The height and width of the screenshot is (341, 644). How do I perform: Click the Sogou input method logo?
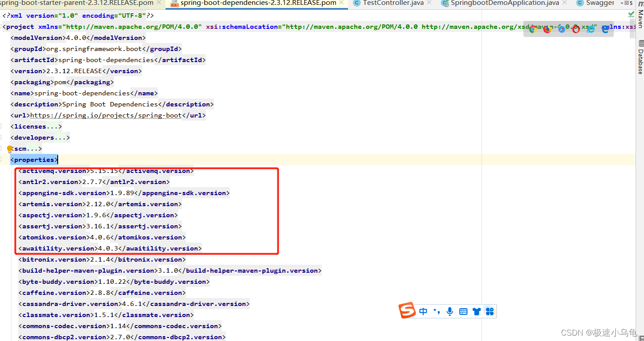tap(407, 311)
